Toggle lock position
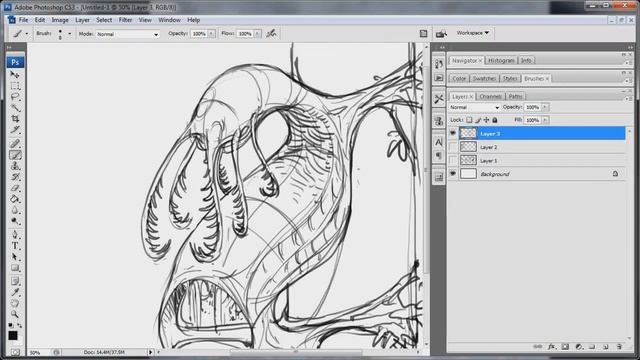The height and width of the screenshot is (360, 640). [487, 120]
